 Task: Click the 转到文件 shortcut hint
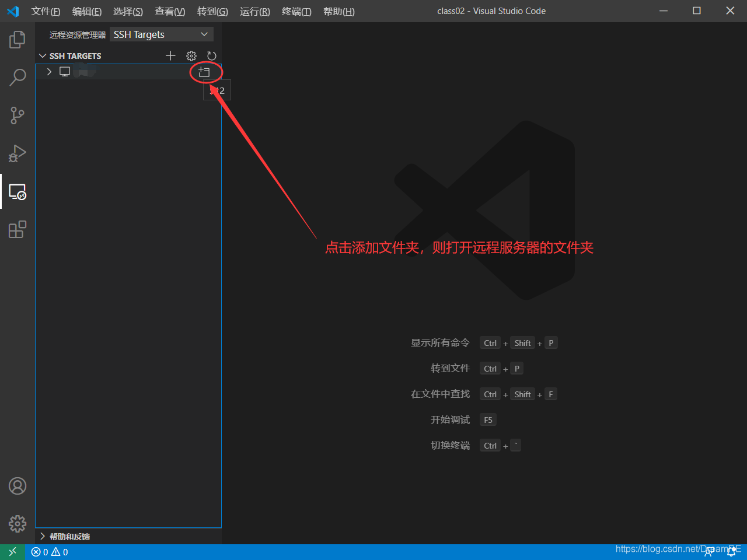tap(450, 369)
